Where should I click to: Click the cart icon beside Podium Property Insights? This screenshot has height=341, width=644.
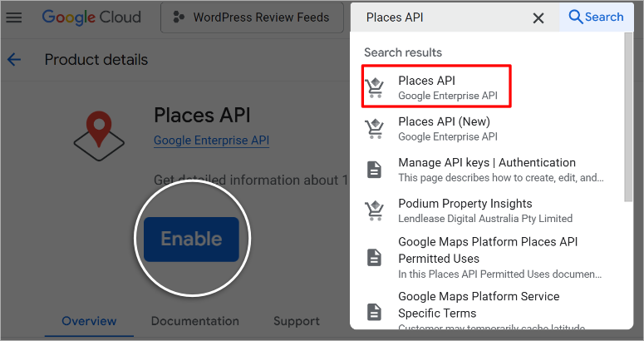375,210
